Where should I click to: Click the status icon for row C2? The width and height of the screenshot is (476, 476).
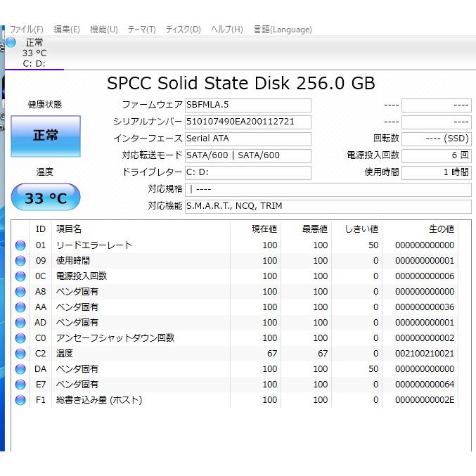20,354
